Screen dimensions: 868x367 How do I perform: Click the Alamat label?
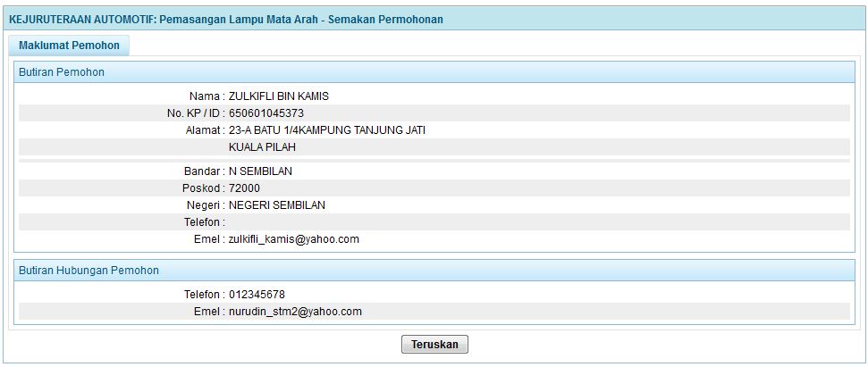click(206, 130)
